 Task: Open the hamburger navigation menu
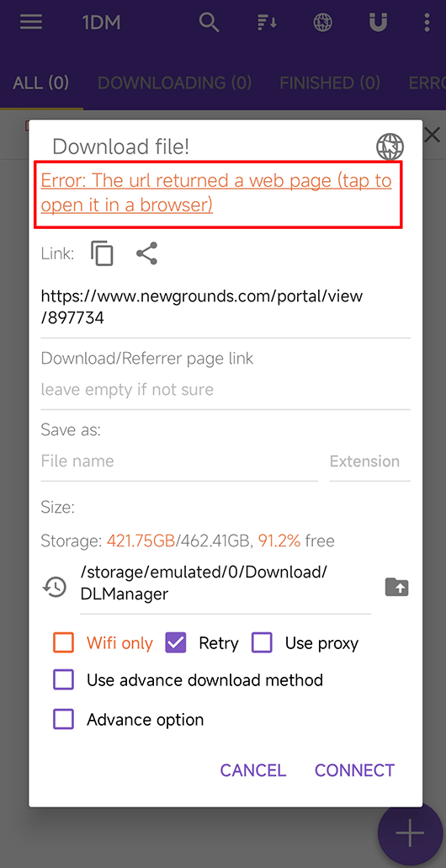[31, 23]
